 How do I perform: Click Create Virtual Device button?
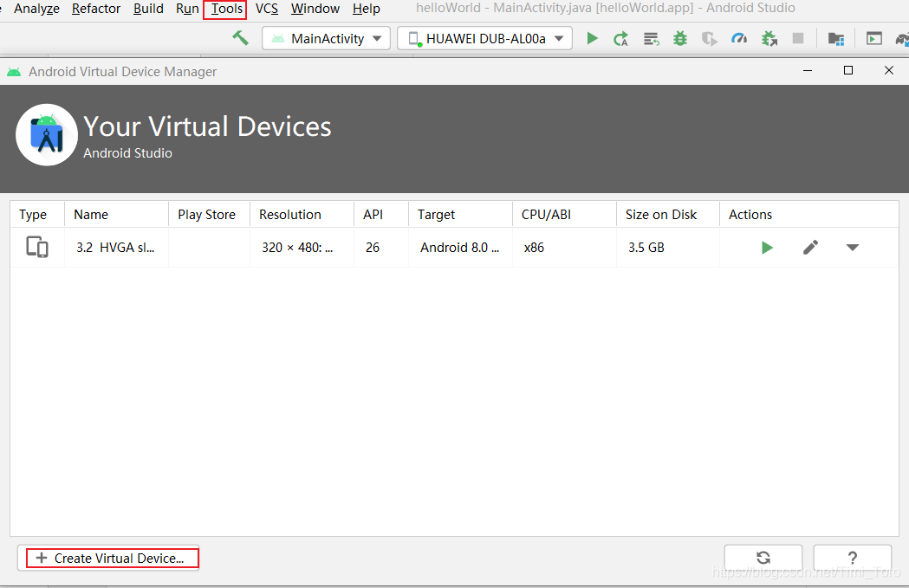coord(108,558)
